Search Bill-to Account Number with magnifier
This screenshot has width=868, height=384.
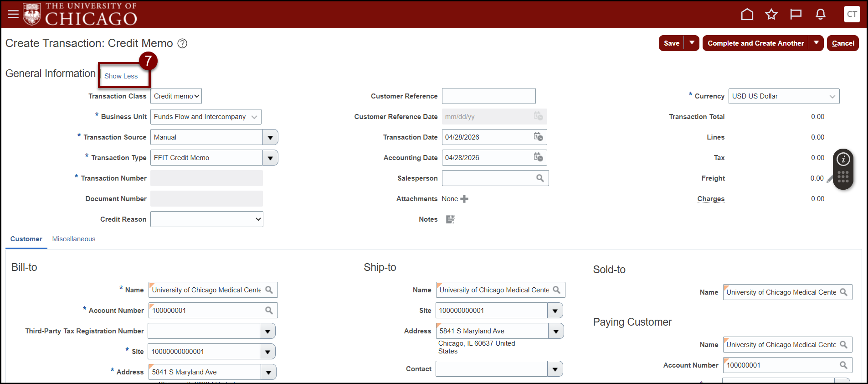[269, 311]
